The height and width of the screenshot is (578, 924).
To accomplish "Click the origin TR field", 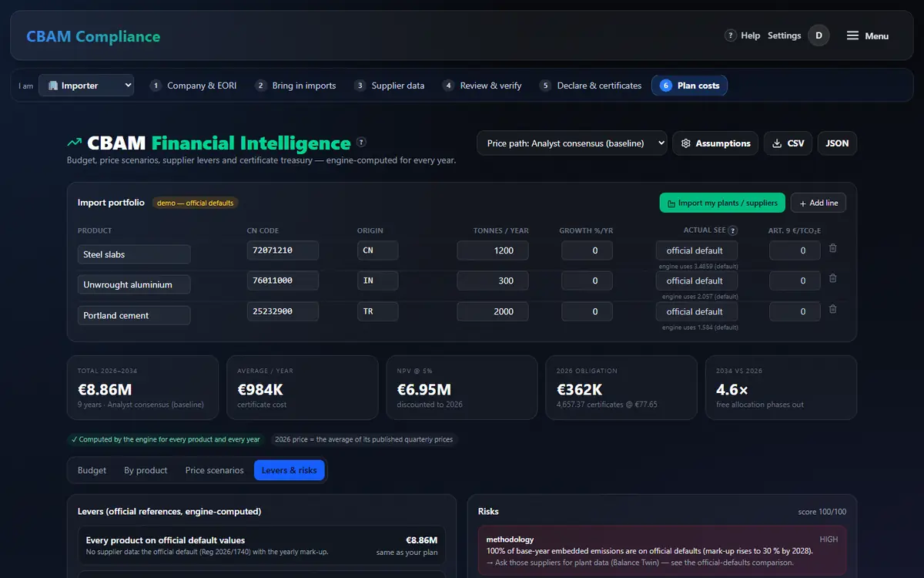I will point(377,311).
